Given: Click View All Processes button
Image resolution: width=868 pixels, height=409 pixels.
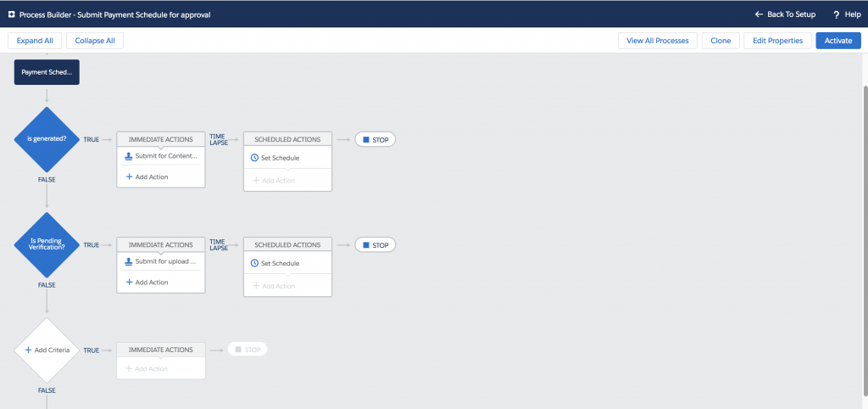Looking at the screenshot, I should (x=658, y=41).
